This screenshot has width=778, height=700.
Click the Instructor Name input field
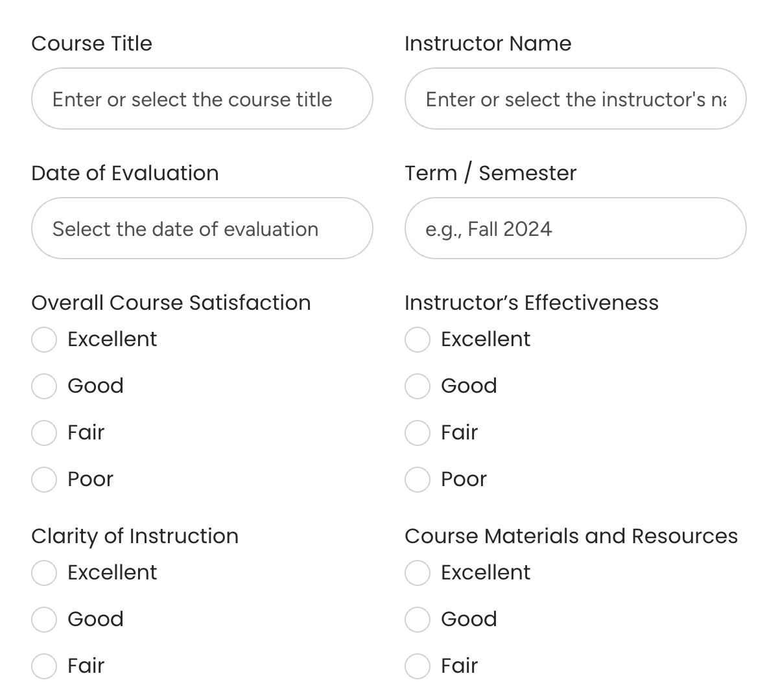(x=575, y=99)
